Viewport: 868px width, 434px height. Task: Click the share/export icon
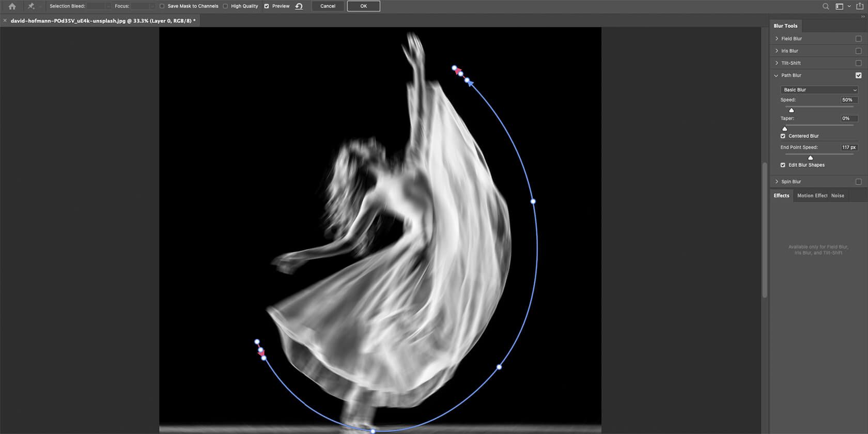click(860, 6)
